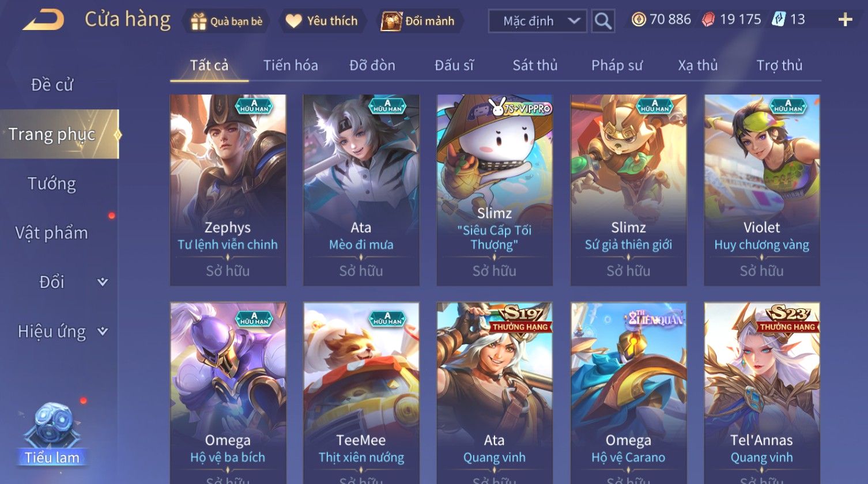Open Đổi mảnh chest button

click(418, 21)
